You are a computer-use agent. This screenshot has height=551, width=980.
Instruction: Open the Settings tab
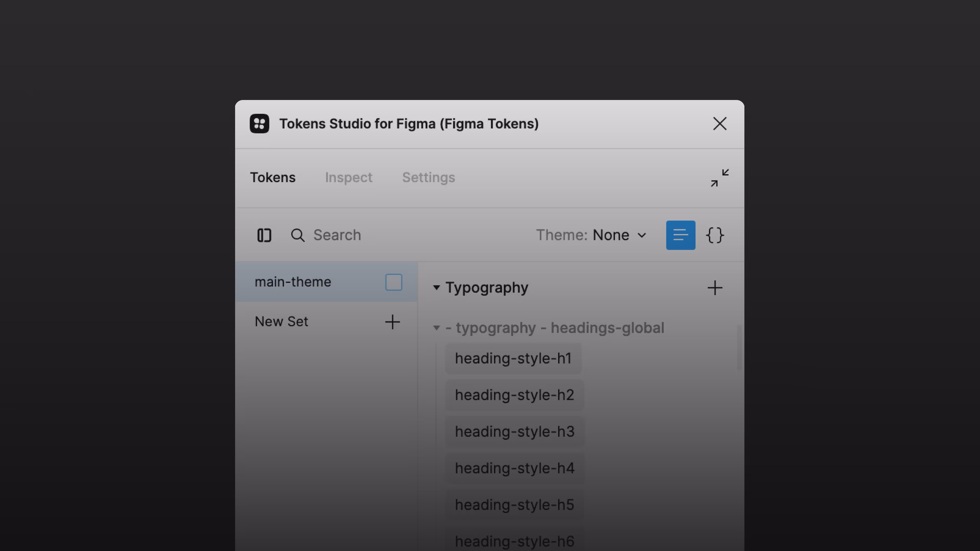point(428,178)
